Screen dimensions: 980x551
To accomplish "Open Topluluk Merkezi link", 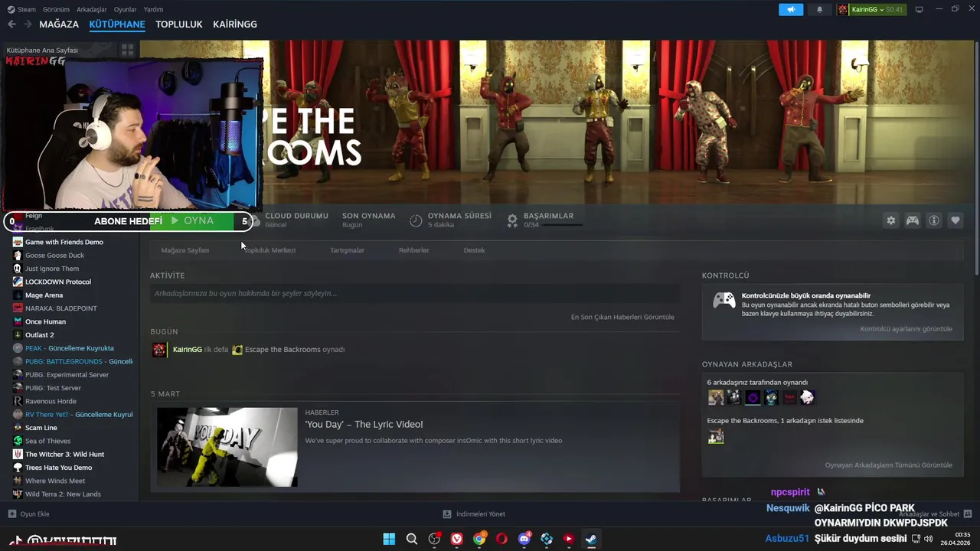I will 269,250.
